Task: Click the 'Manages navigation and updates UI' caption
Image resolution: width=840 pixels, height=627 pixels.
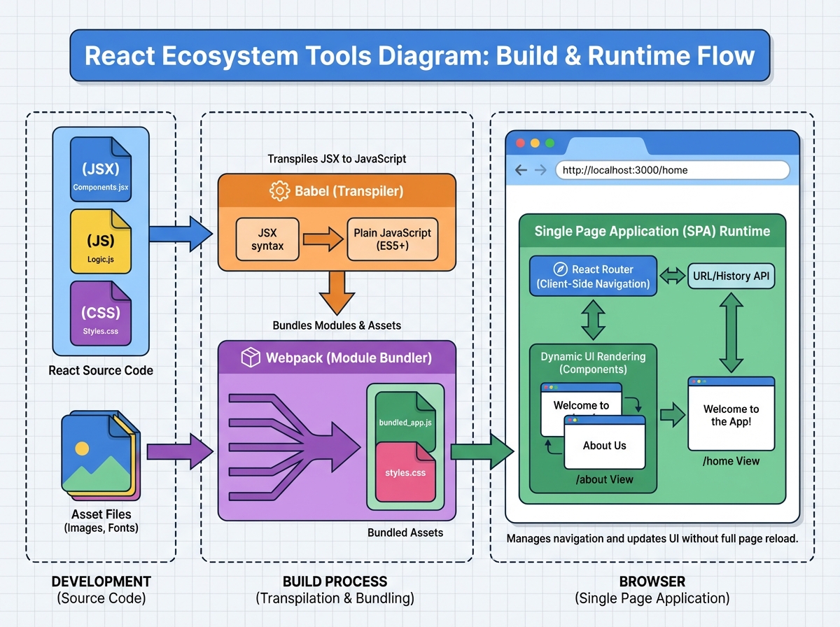Action: pyautogui.click(x=652, y=540)
